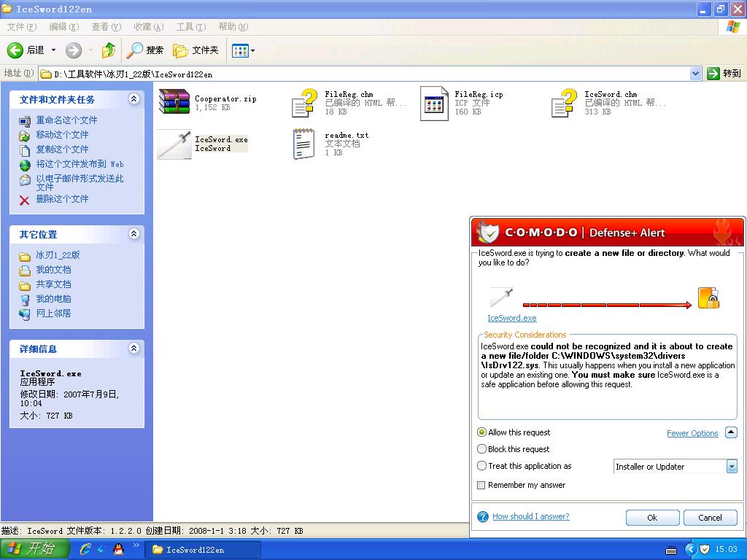Screen dimensions: 747x560
Task: Open 网上邻居 in other places
Action: 54,314
